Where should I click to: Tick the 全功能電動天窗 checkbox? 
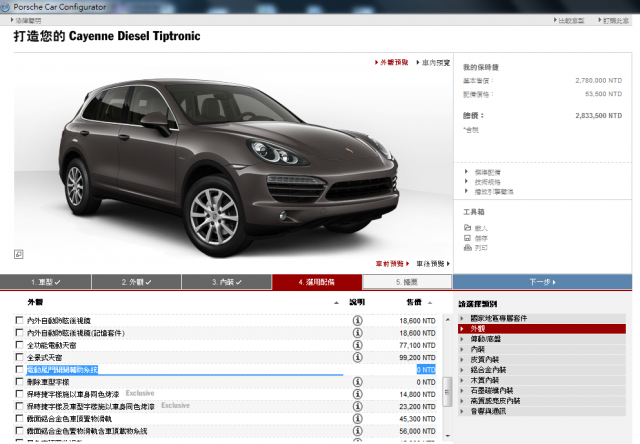[19, 345]
